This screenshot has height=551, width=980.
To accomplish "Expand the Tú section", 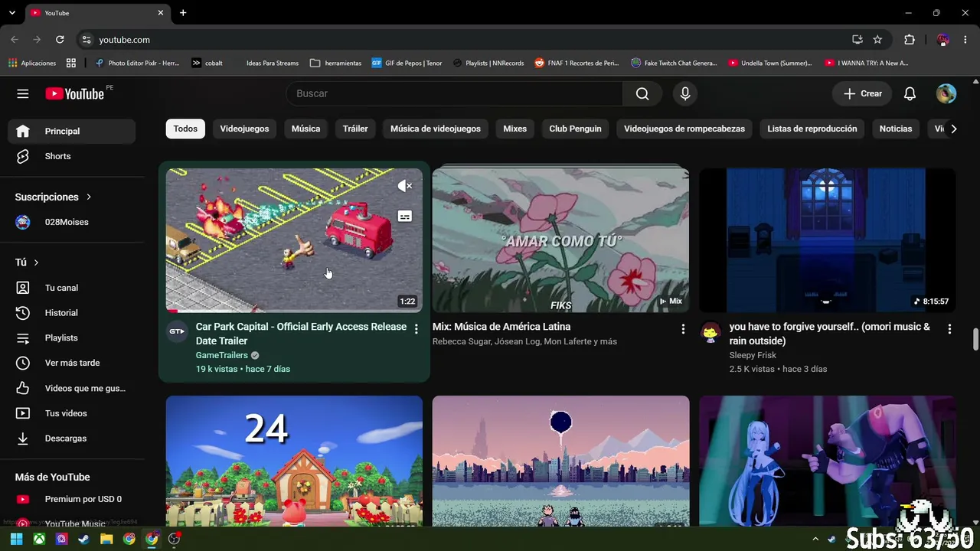I will 27,262.
